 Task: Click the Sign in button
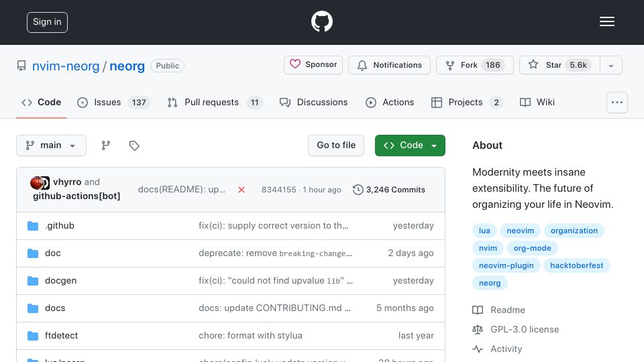click(47, 22)
